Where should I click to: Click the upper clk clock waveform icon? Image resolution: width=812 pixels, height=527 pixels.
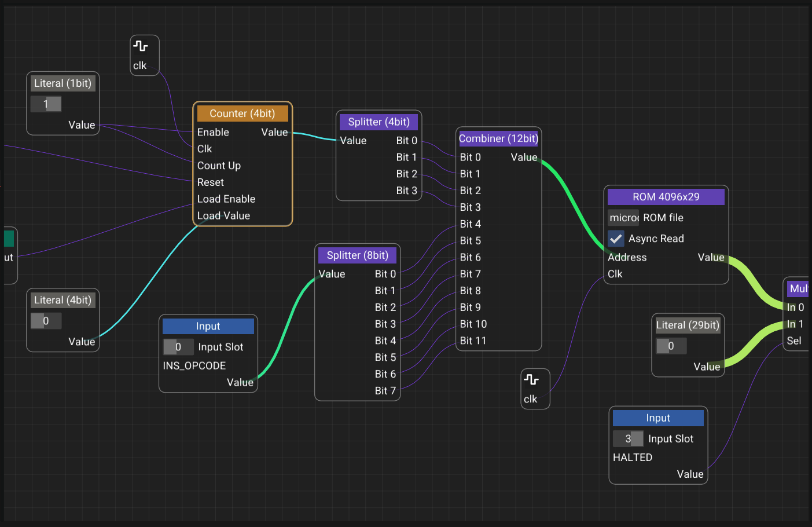(x=141, y=46)
